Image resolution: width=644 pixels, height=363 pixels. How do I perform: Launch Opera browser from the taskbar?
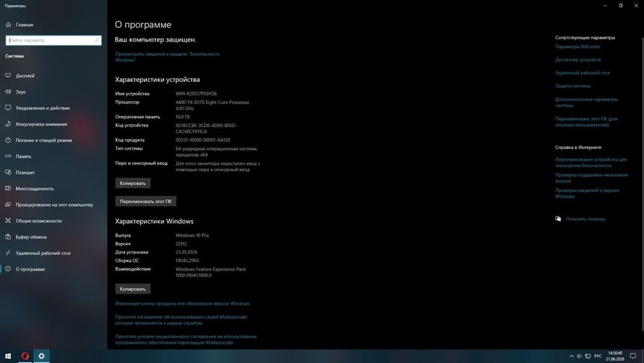point(24,356)
